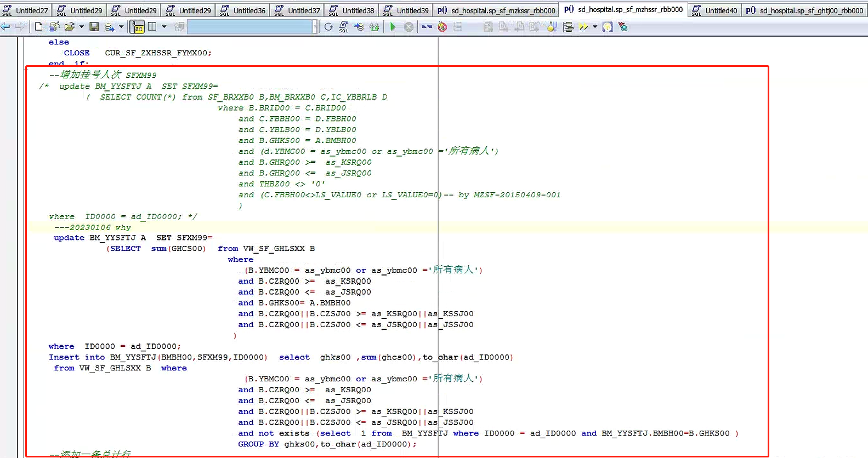Viewport: 868px width, 458px height.
Task: Click the tree structure outline icon
Action: click(568, 27)
